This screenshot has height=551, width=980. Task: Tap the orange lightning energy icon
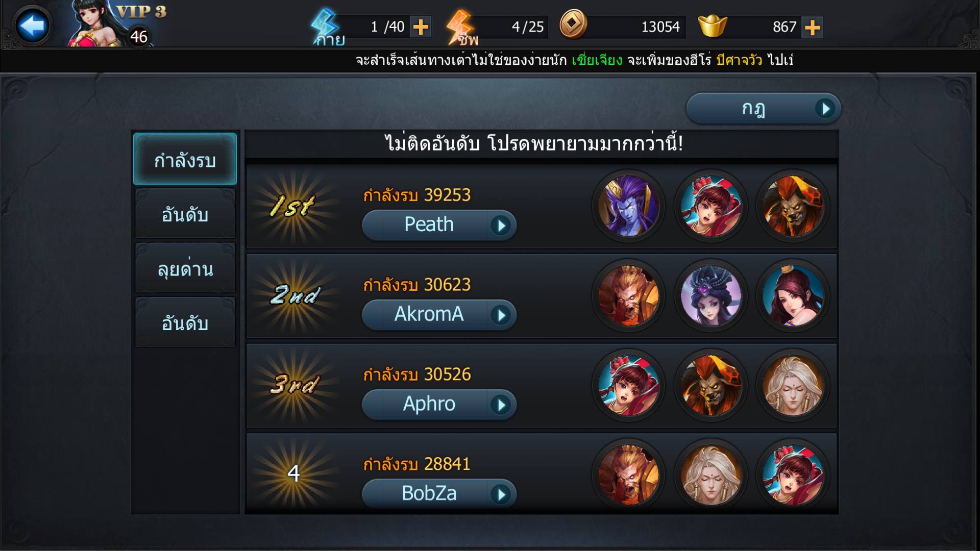click(x=460, y=26)
